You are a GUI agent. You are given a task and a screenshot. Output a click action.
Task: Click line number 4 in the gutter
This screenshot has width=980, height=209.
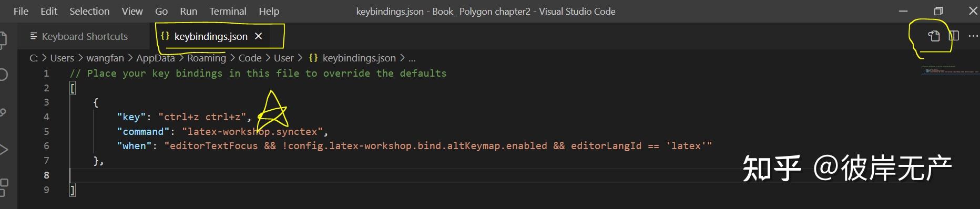pos(46,117)
